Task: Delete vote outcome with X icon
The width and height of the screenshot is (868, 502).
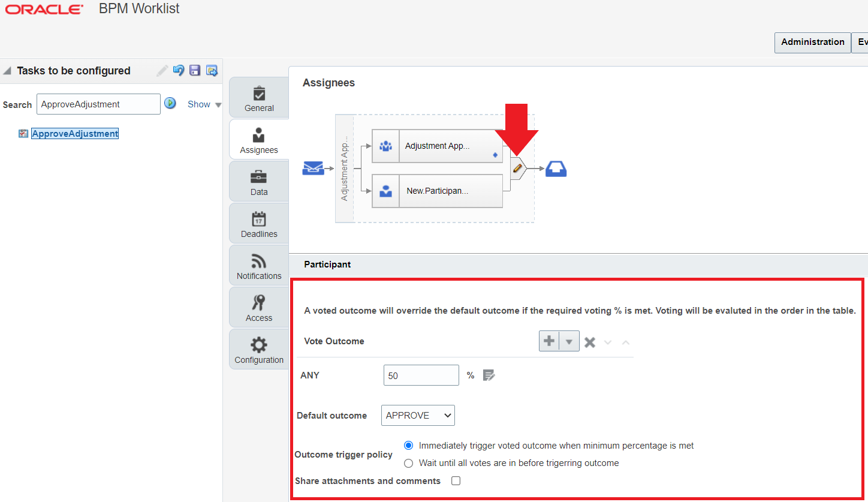Action: 590,342
